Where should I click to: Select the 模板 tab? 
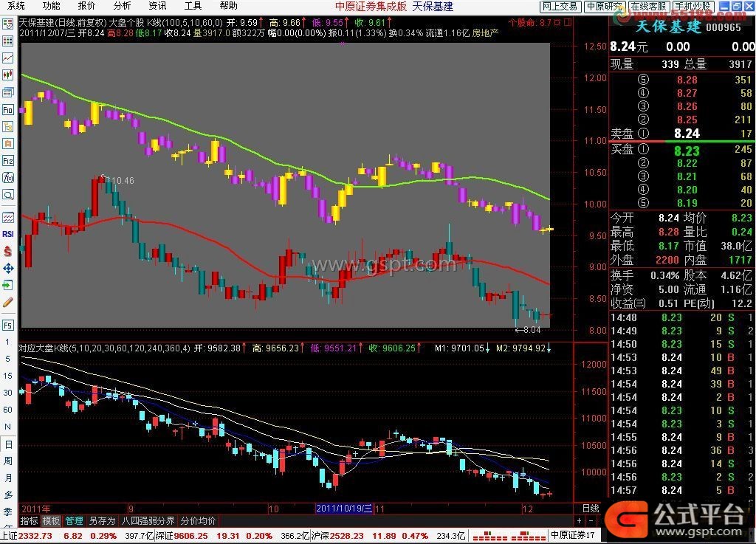(x=51, y=521)
